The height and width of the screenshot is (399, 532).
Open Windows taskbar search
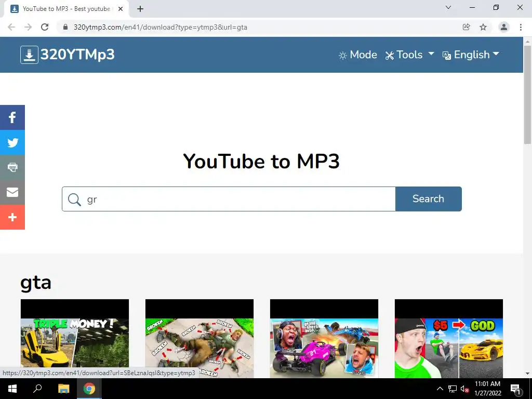click(37, 389)
